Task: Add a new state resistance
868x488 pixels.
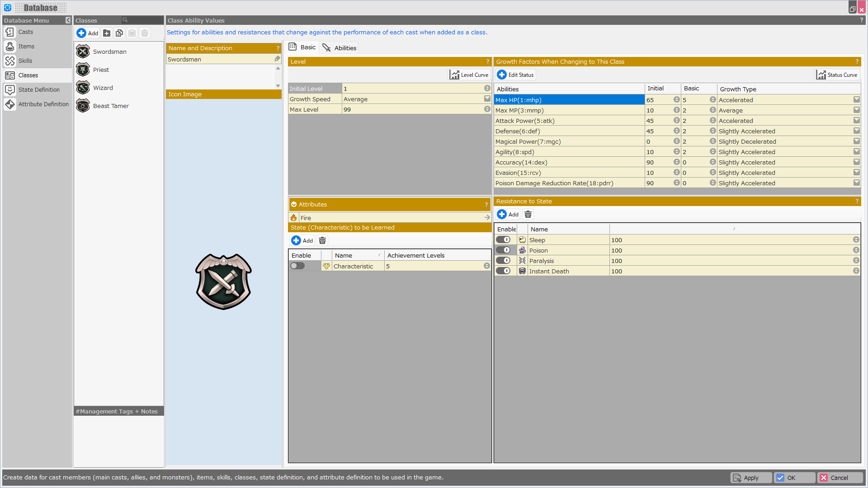Action: tap(508, 215)
